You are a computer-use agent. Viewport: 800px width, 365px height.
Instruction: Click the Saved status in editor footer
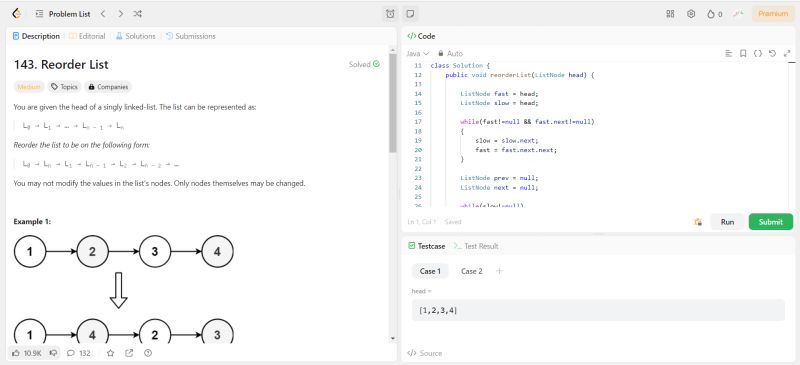[453, 222]
